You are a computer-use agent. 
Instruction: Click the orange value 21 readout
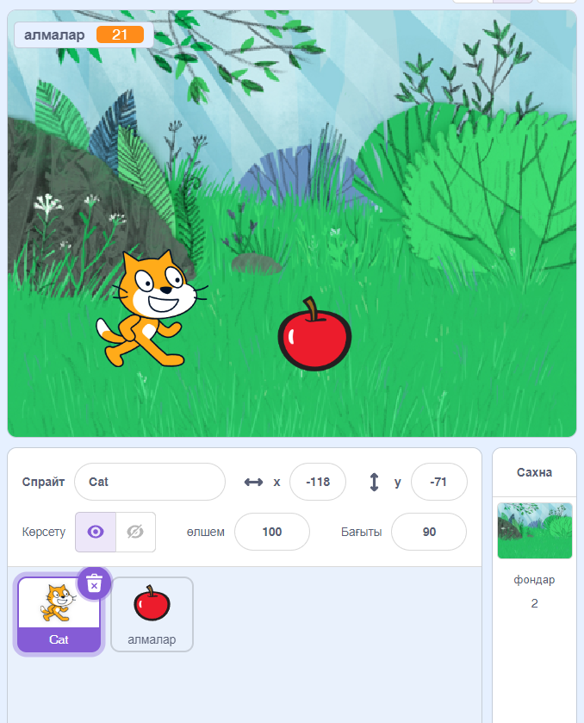[x=120, y=35]
